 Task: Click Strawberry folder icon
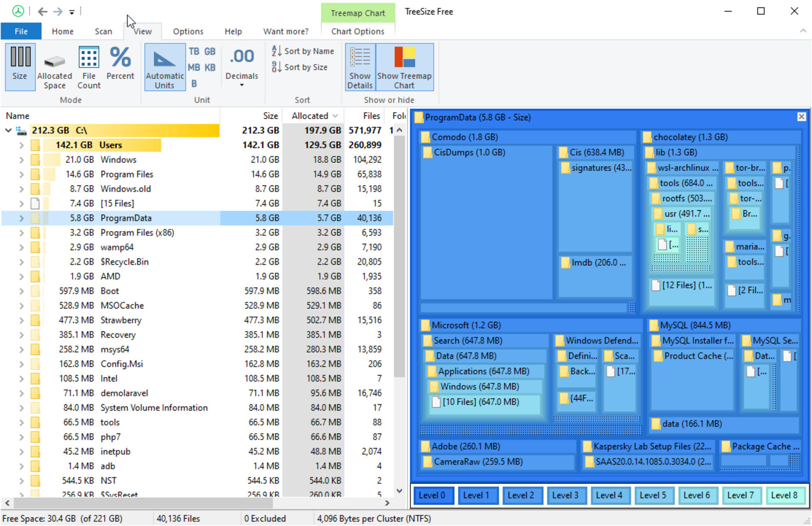tap(35, 320)
